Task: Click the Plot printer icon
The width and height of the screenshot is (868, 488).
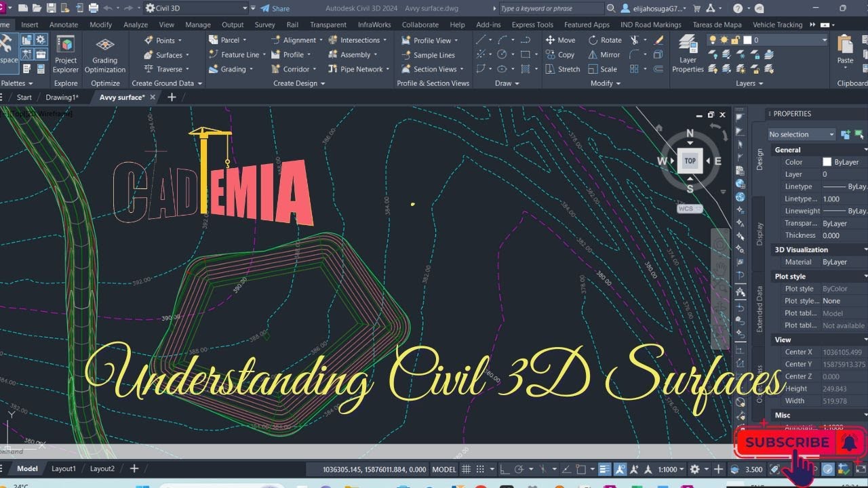Action: 94,8
